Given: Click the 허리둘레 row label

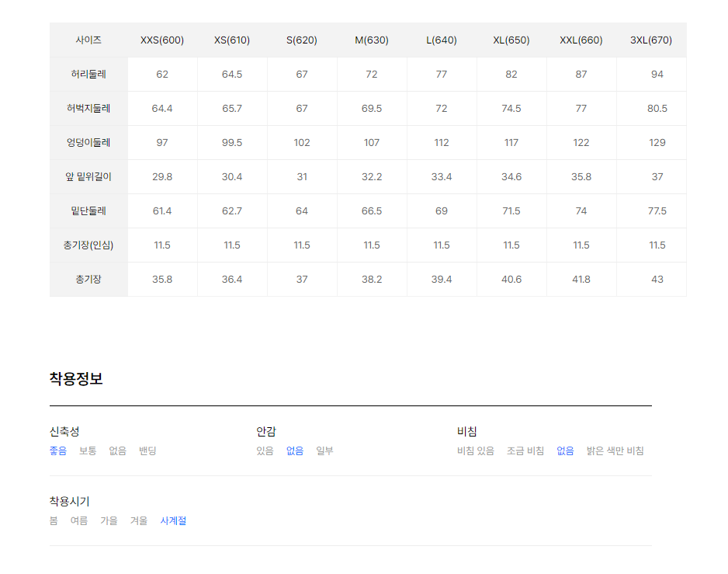Looking at the screenshot, I should tap(88, 74).
